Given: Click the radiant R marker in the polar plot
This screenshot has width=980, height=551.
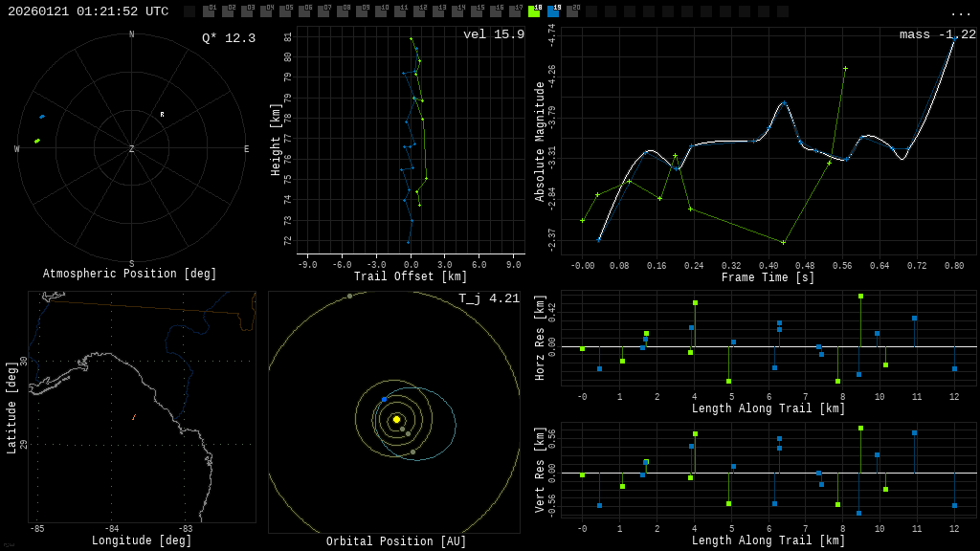Looking at the screenshot, I should 162,115.
